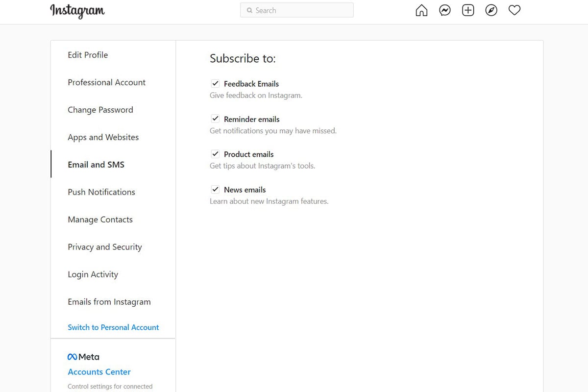
Task: Toggle the Reminder emails checkbox
Action: point(215,119)
